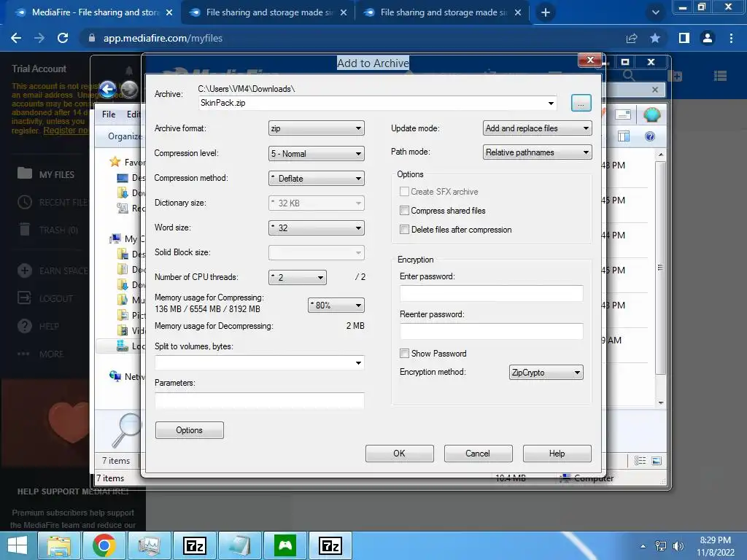Open HELP in MediaFire sidebar
This screenshot has width=747, height=560.
click(x=38, y=326)
